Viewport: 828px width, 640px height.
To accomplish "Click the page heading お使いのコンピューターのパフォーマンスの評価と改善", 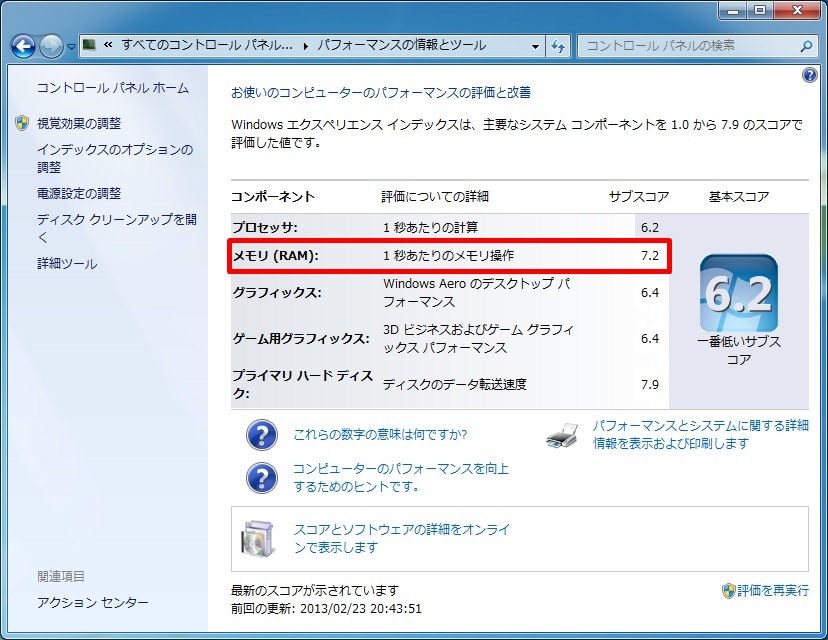I will pos(381,93).
